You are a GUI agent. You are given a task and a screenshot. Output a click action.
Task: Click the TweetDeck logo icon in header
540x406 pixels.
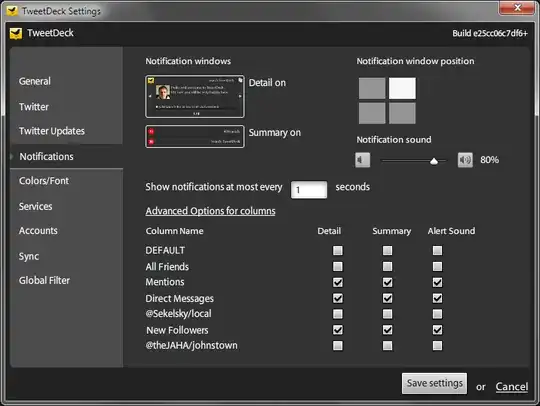coord(16,33)
